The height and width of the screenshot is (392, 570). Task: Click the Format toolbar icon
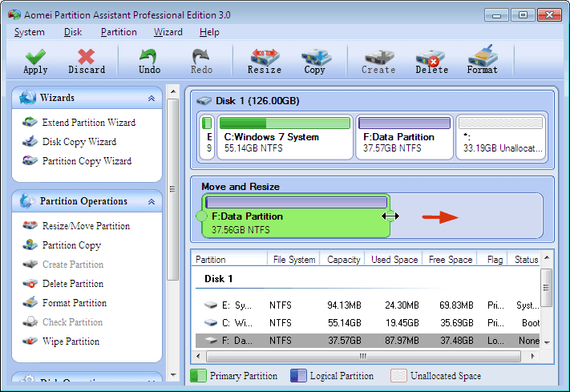pyautogui.click(x=483, y=56)
